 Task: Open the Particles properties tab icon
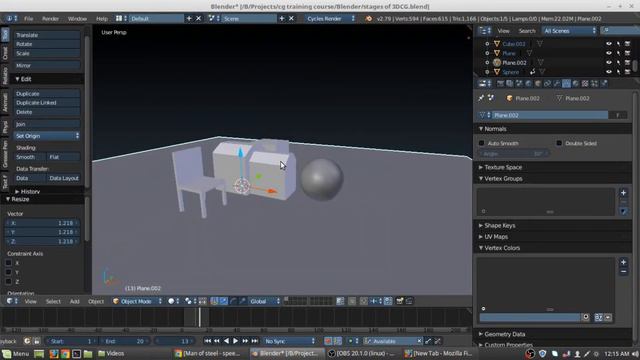point(594,84)
